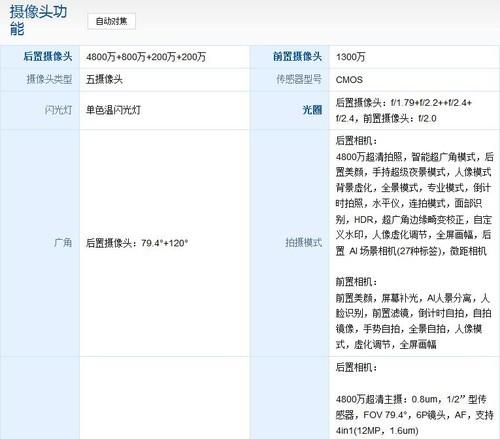
Task: Click the 传感器型号 row label
Action: 299,79
